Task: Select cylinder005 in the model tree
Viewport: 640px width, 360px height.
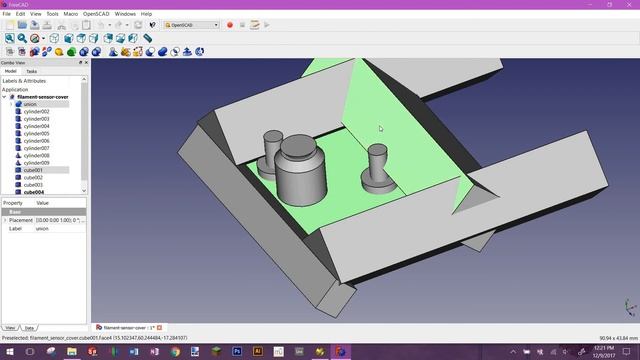Action: (x=36, y=133)
